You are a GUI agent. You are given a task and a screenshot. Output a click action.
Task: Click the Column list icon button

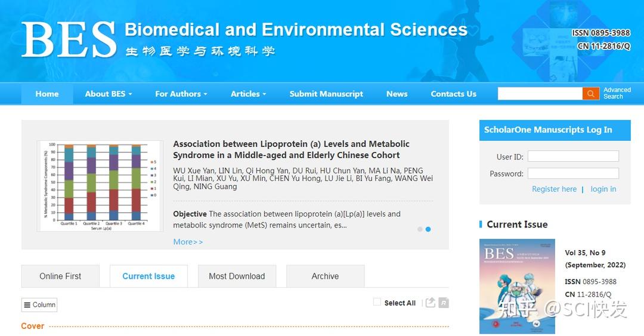click(39, 304)
